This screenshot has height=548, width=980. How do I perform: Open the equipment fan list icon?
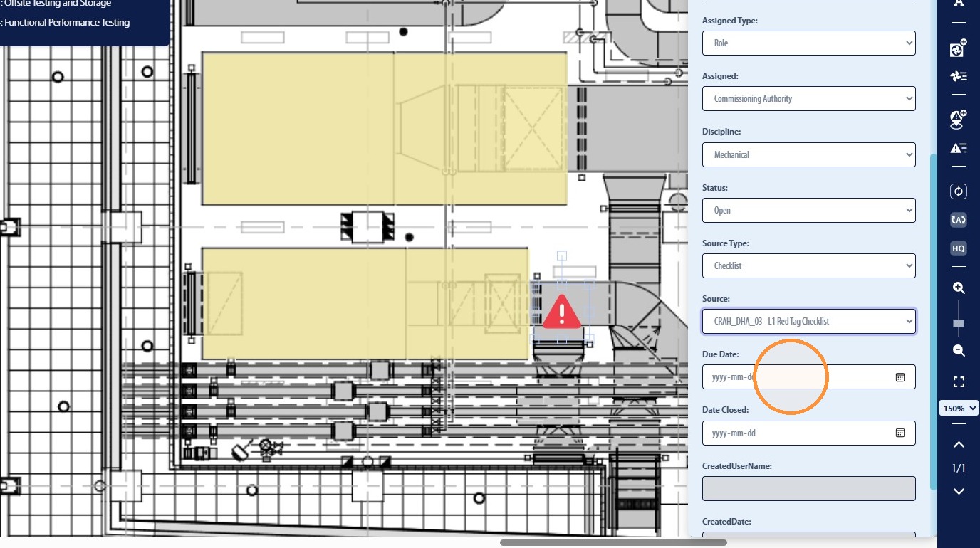(959, 76)
